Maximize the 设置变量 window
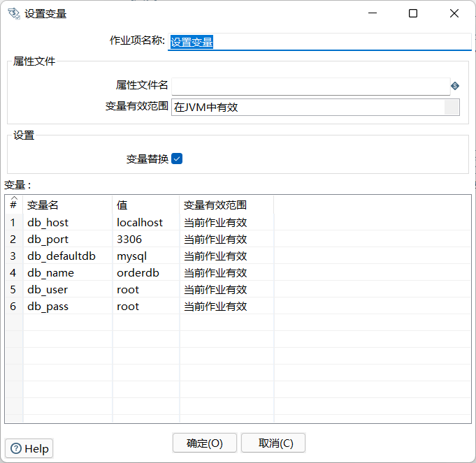Image resolution: width=476 pixels, height=463 pixels. click(x=413, y=13)
